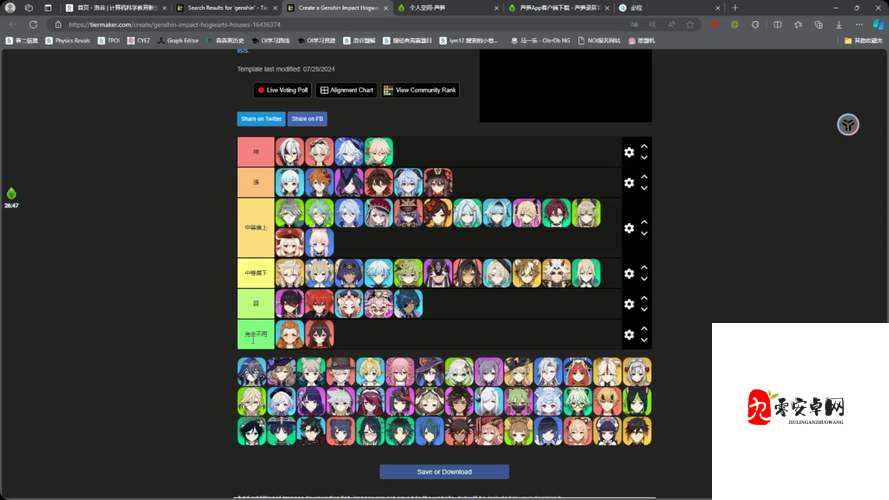
Task: Switch to the first browser tab
Action: pos(116,8)
